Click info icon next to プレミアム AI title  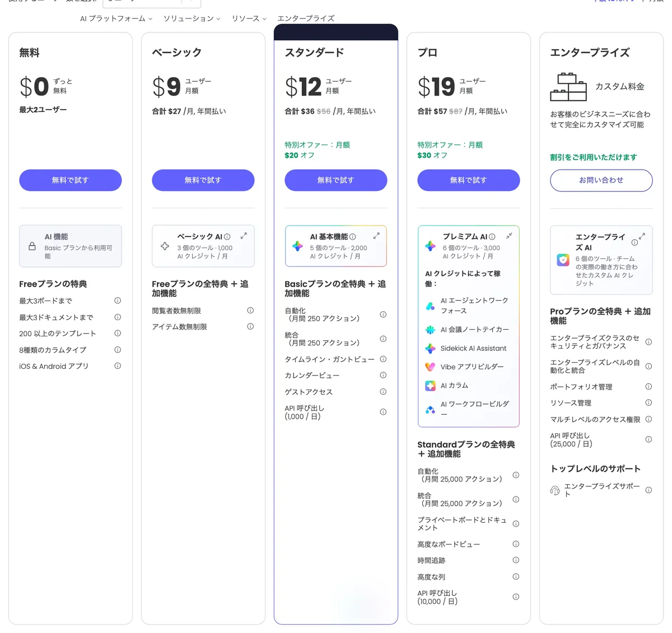[492, 237]
